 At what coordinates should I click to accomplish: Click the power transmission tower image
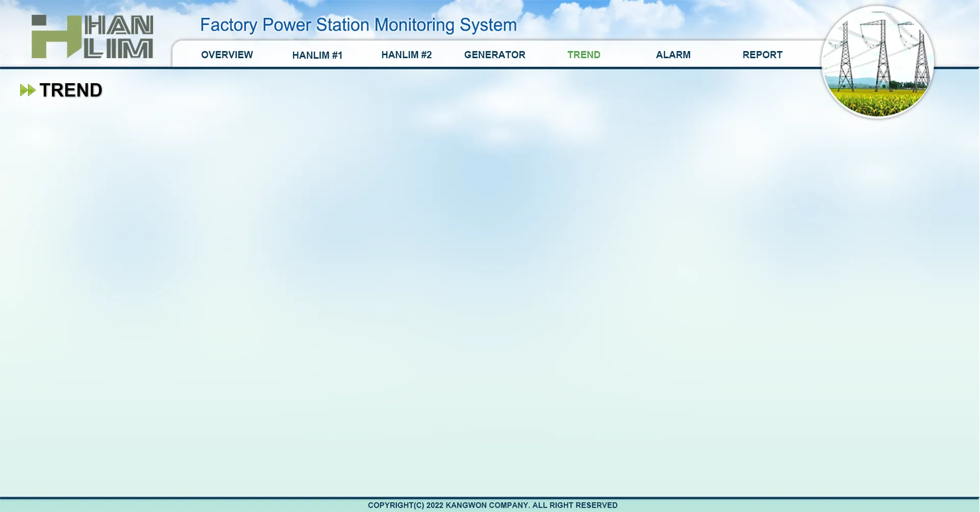click(877, 62)
